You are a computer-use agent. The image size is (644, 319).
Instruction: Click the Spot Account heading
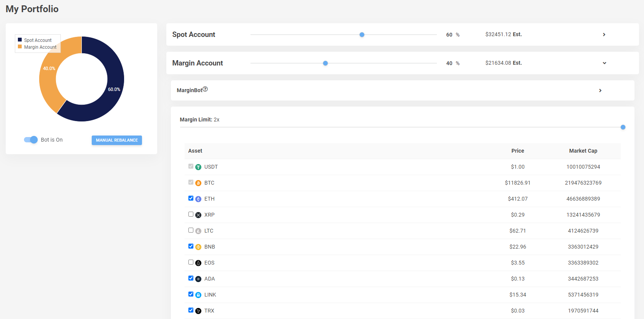pos(194,35)
